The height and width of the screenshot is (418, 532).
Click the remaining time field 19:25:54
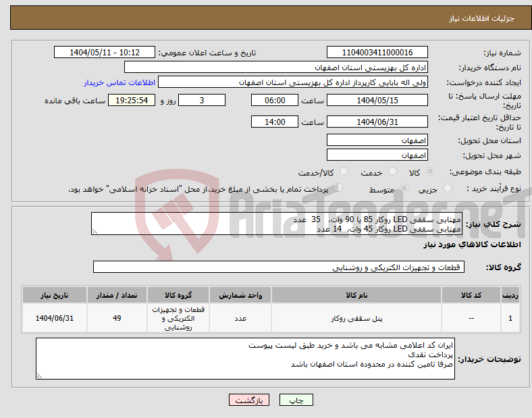pyautogui.click(x=132, y=101)
